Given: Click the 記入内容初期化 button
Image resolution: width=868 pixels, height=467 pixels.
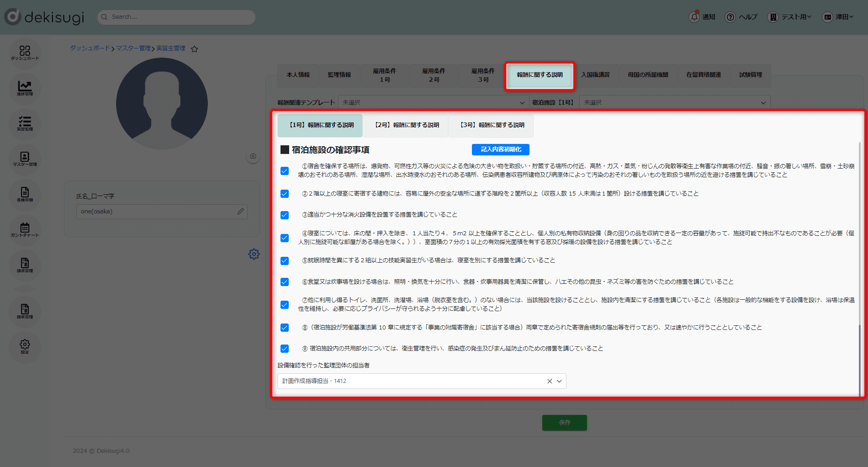Looking at the screenshot, I should 500,149.
